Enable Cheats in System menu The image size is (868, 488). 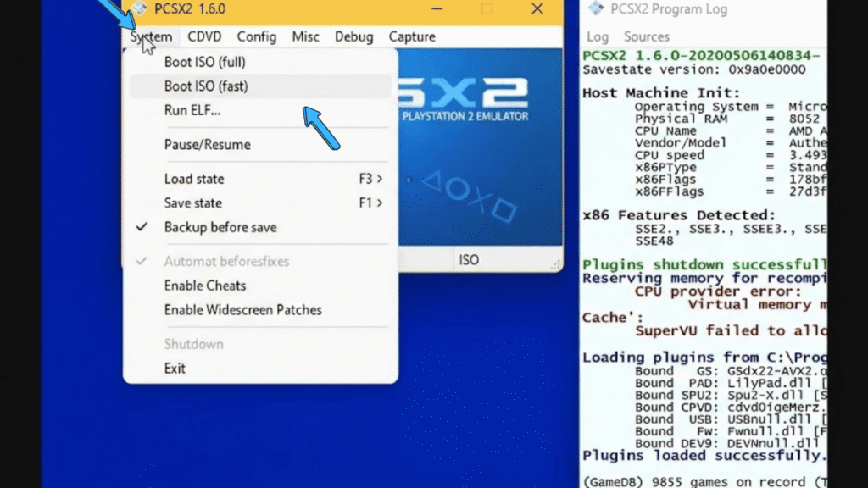pyautogui.click(x=204, y=286)
